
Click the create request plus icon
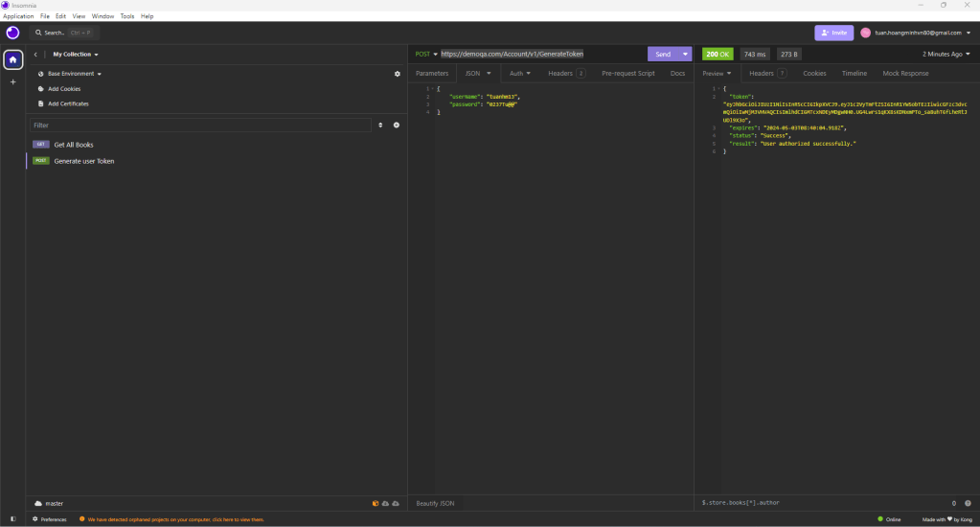pos(396,126)
